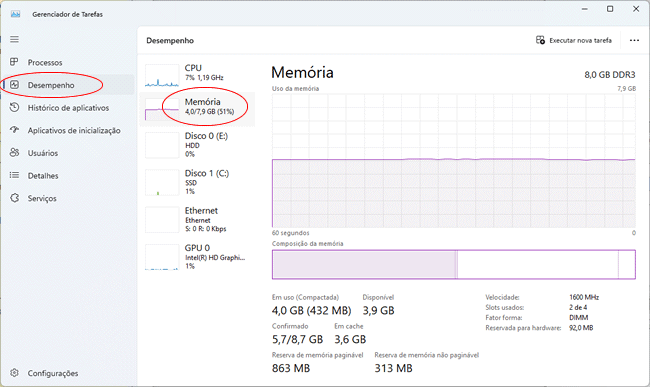Click the memory composition bar
Screen dimensions: 650x387
(x=454, y=264)
